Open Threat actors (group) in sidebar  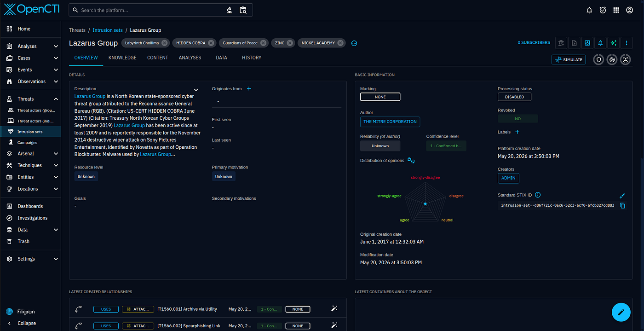[30, 110]
